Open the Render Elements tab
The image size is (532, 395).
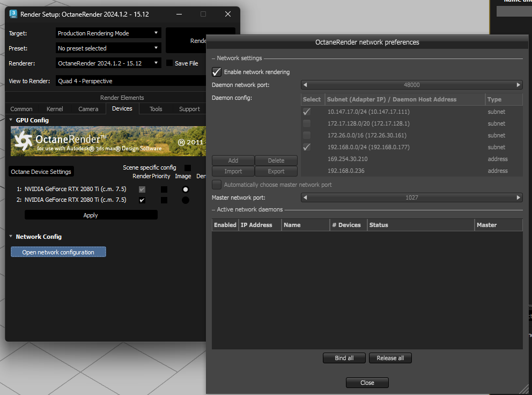pos(122,98)
